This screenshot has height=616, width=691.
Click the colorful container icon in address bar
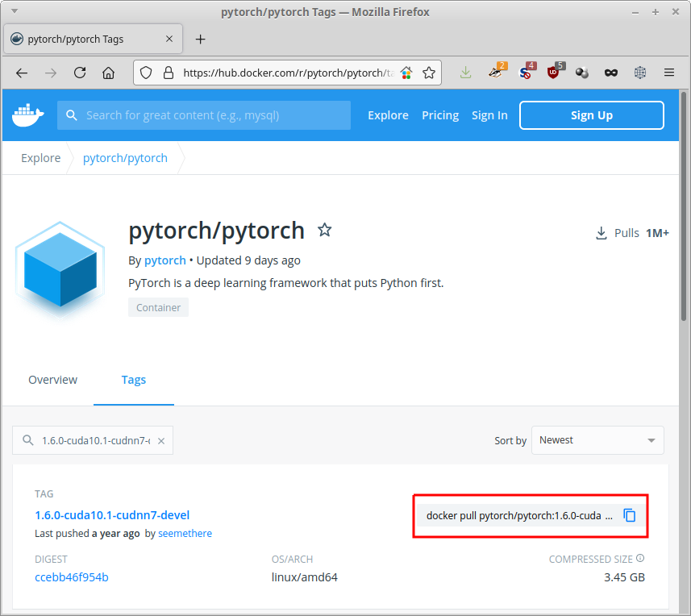tap(406, 73)
